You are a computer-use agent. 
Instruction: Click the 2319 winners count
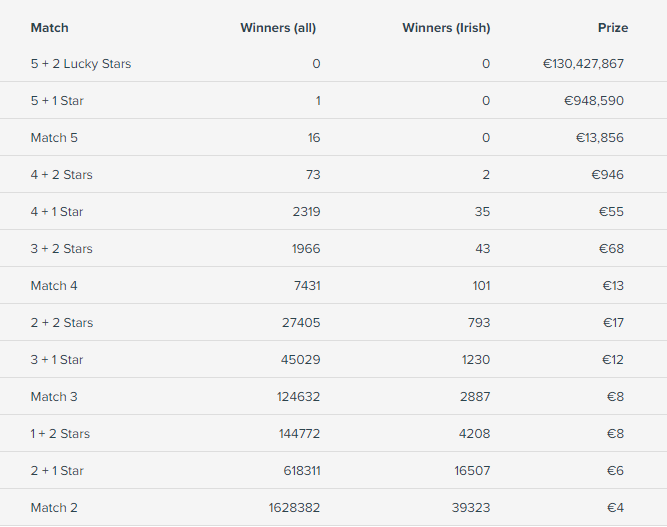(306, 212)
